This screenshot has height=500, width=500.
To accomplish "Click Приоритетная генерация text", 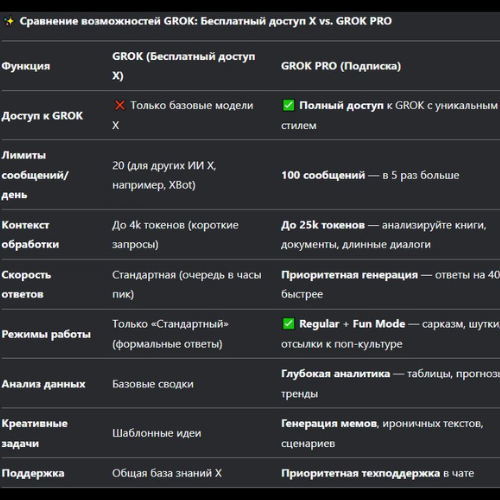I will 349,275.
